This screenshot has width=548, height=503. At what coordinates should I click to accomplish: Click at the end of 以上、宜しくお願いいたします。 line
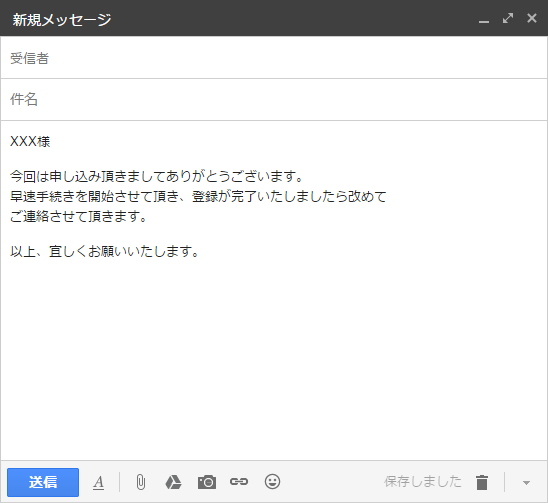(x=200, y=251)
